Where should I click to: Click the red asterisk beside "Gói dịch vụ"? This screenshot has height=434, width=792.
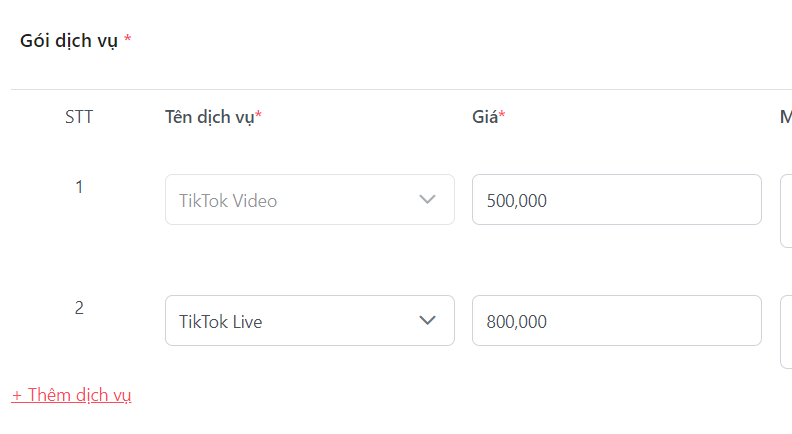128,40
